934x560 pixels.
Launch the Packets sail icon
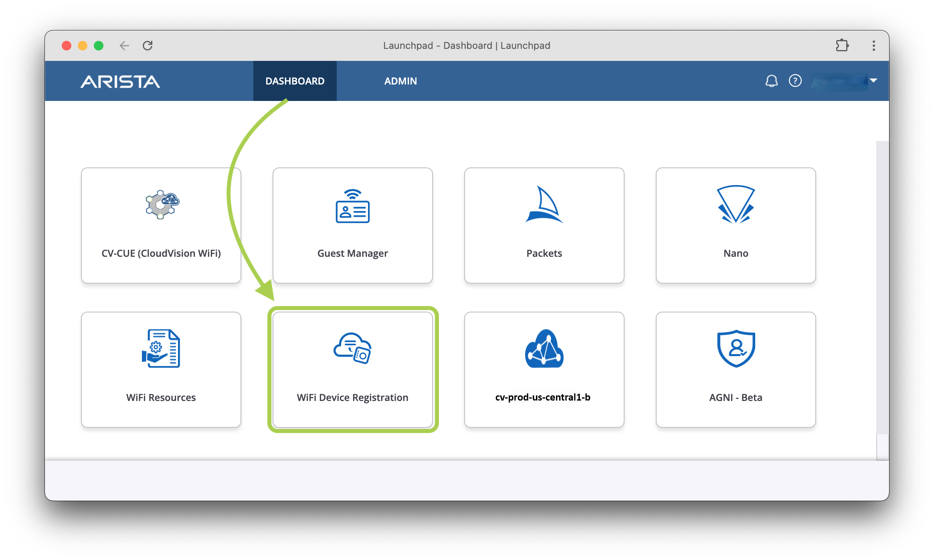pyautogui.click(x=544, y=205)
